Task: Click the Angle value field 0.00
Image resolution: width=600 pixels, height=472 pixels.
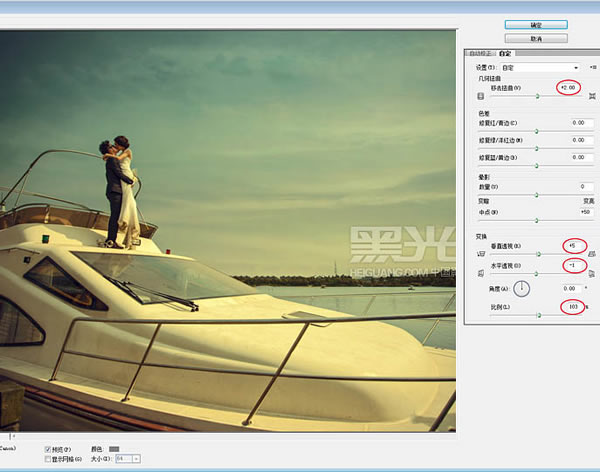Action: (x=572, y=288)
